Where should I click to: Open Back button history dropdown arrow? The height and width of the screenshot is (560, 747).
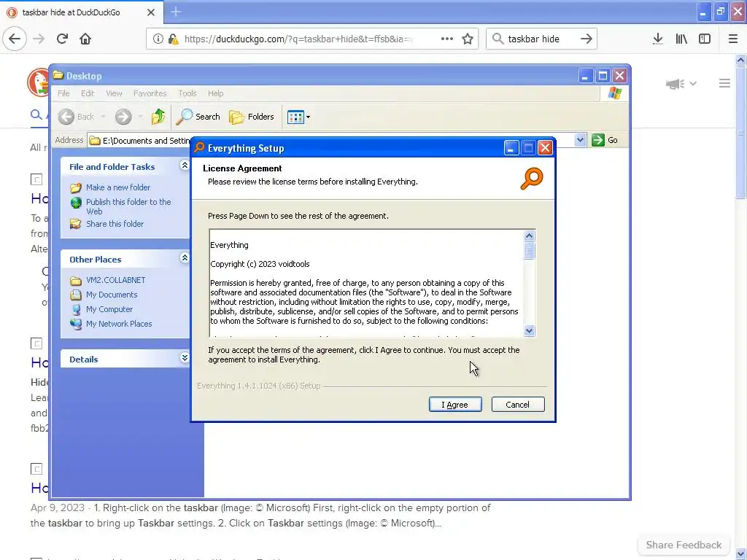(x=103, y=117)
